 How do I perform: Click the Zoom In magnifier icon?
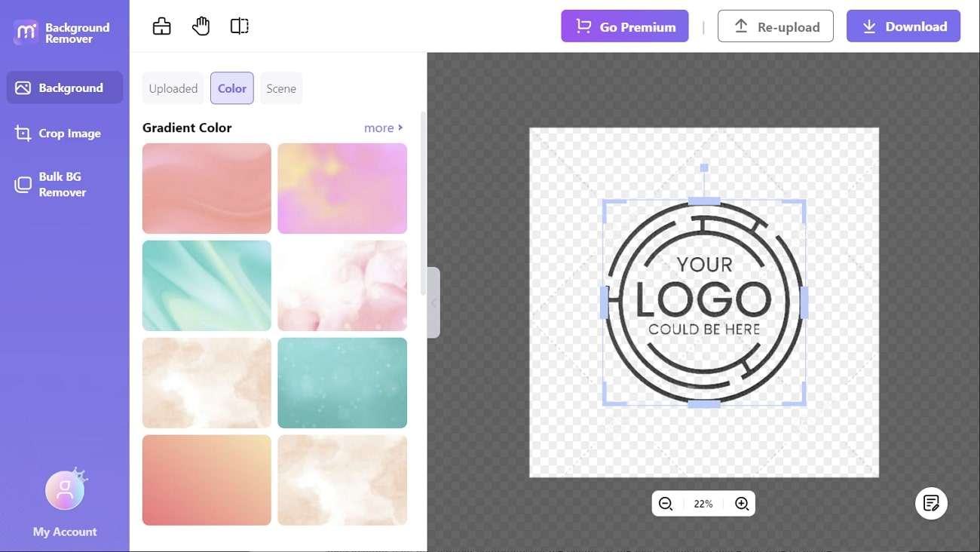(741, 503)
